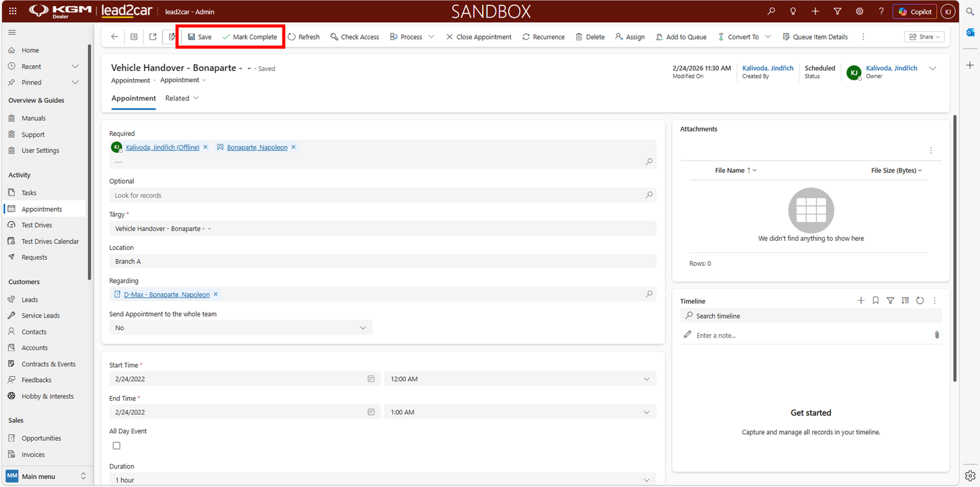Open the advanced find funnel icon
Image resolution: width=980 pixels, height=487 pixels.
837,11
